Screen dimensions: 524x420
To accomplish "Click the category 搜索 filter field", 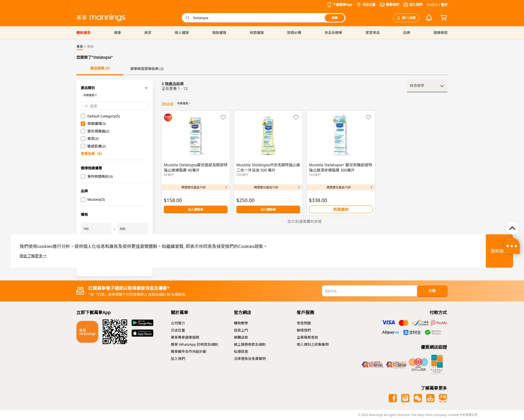I will coord(114,106).
